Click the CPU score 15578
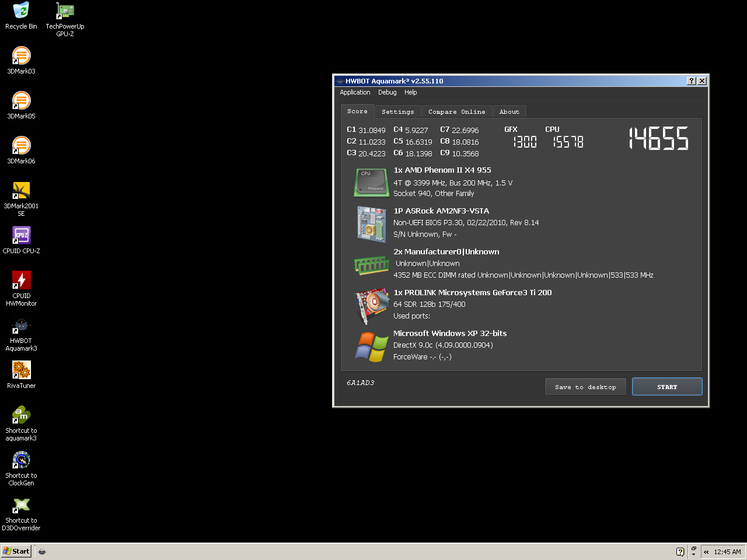The width and height of the screenshot is (747, 560). [x=568, y=142]
